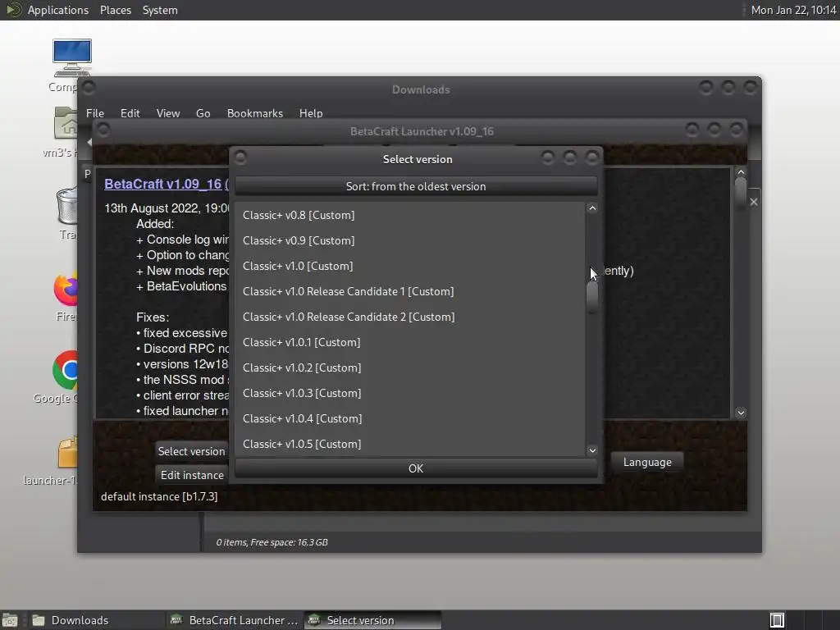Click changelog panel scroll up arrow
Viewport: 840px width, 630px height.
click(x=741, y=172)
